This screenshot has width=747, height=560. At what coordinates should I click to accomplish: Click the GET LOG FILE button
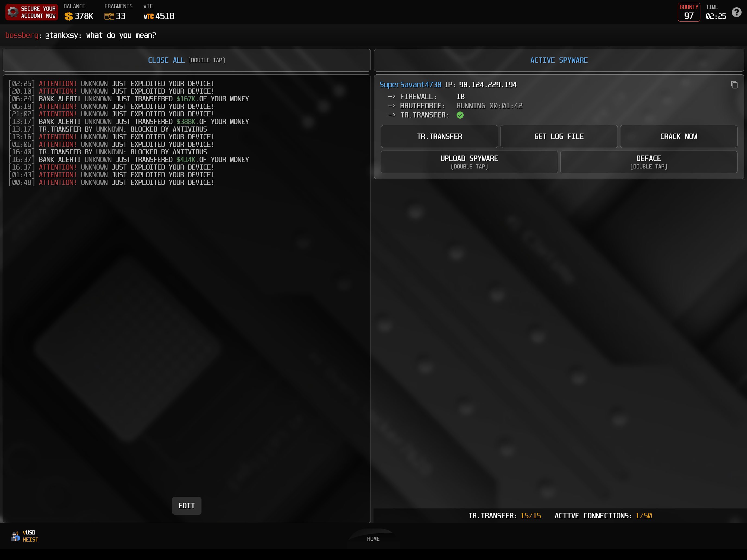point(559,136)
